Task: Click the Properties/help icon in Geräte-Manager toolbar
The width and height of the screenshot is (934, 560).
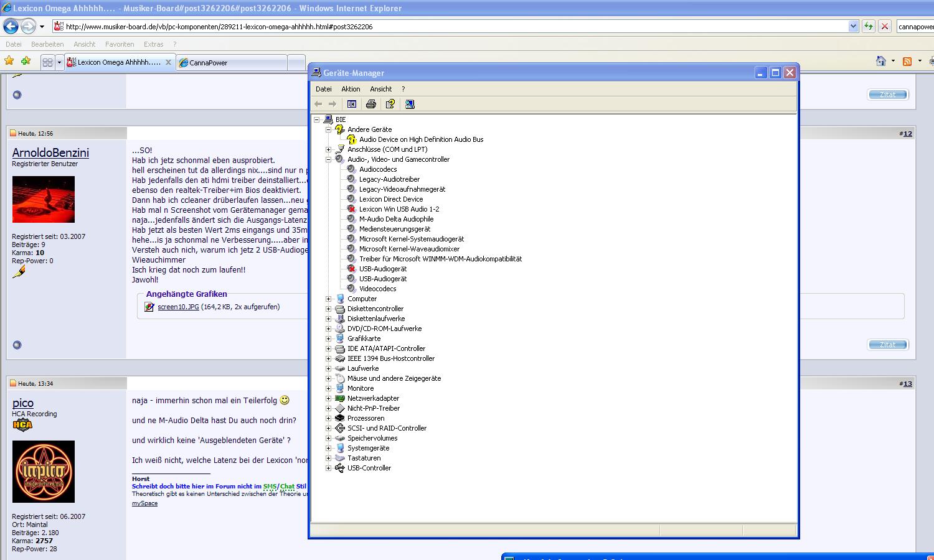Action: click(x=390, y=104)
